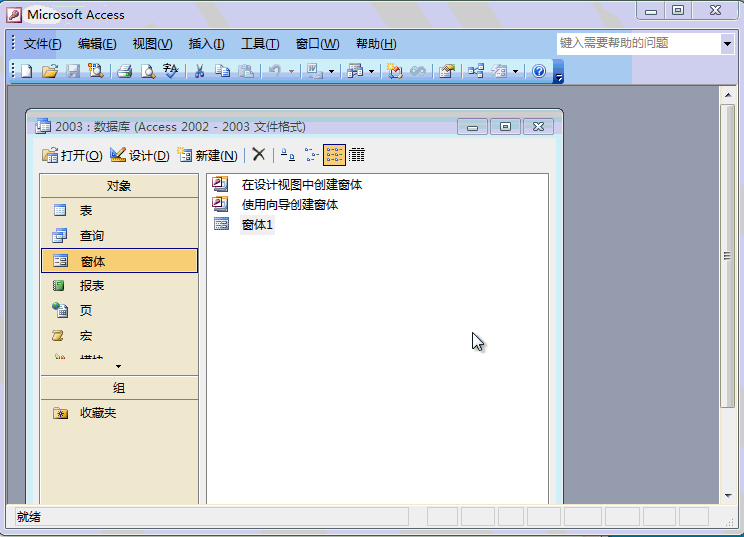
Task: Click the database window title bar icon
Action: pyautogui.click(x=43, y=126)
